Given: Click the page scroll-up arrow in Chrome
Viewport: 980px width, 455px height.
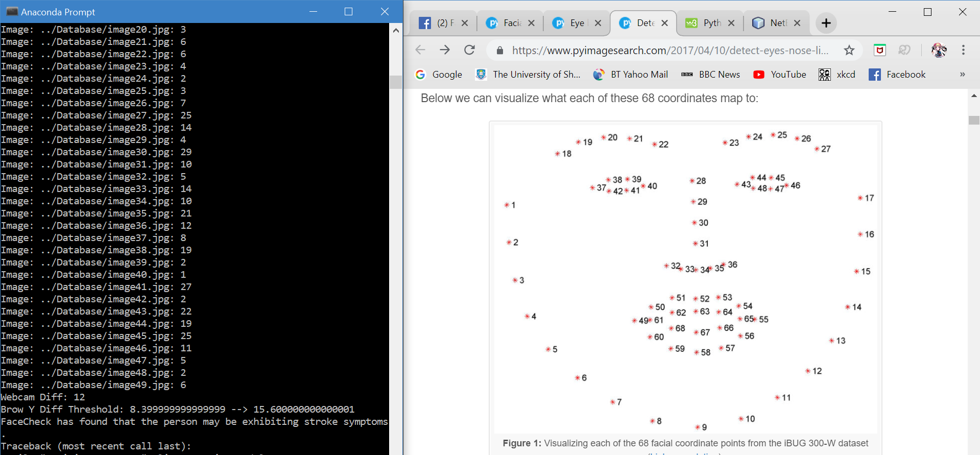Looking at the screenshot, I should click(974, 95).
